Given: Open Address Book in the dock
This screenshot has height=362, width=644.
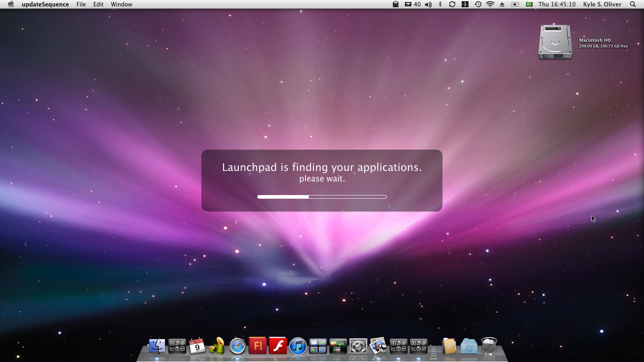Looking at the screenshot, I should [x=449, y=346].
